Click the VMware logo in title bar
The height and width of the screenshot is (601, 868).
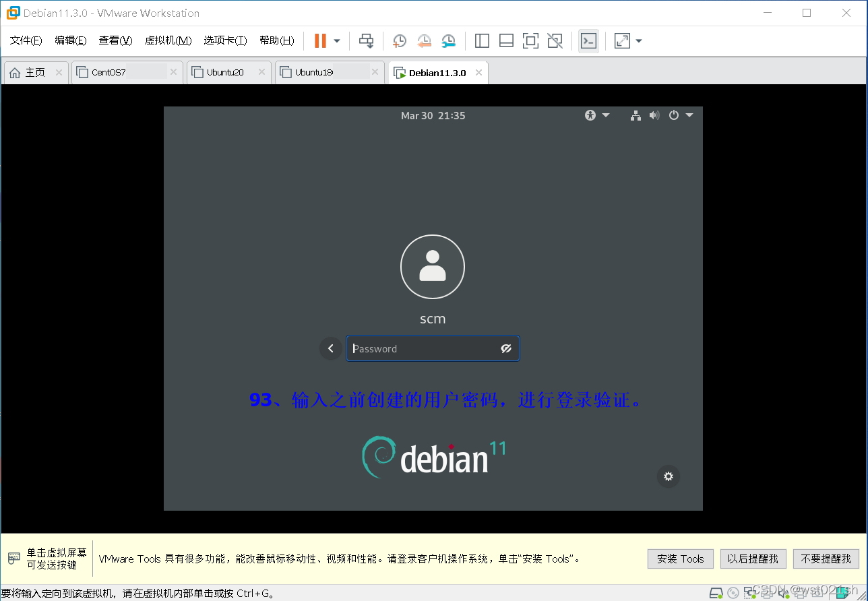(13, 13)
